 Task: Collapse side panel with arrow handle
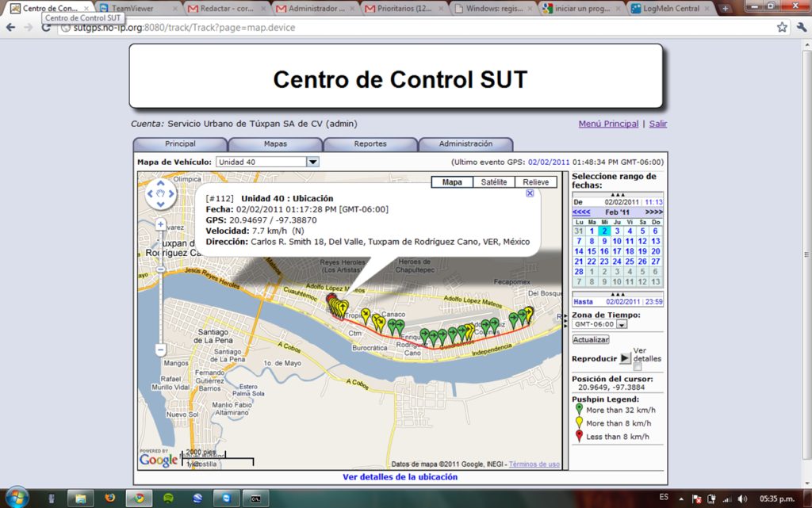[565, 321]
